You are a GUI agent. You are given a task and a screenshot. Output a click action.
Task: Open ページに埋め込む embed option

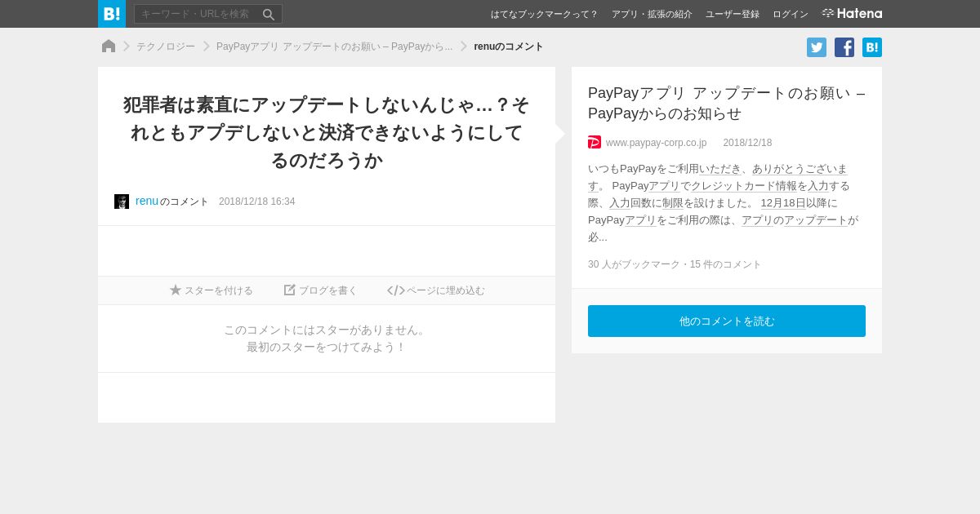point(436,290)
